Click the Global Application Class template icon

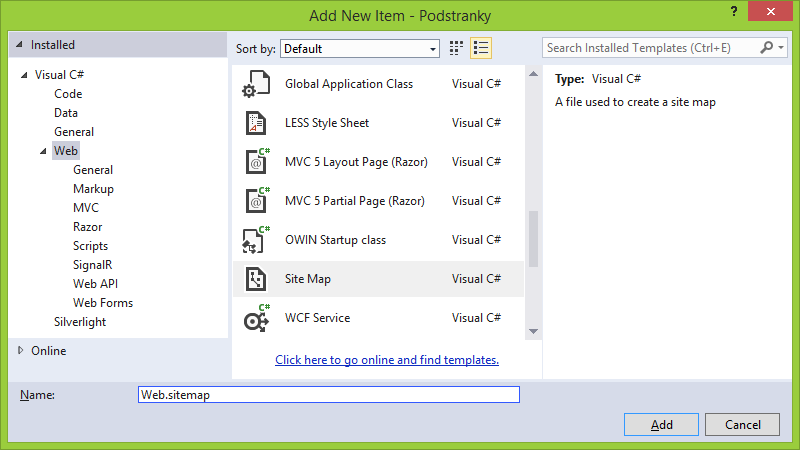click(256, 84)
